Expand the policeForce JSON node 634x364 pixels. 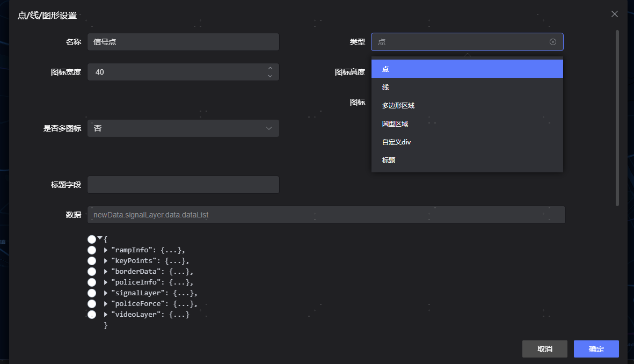[x=106, y=304]
